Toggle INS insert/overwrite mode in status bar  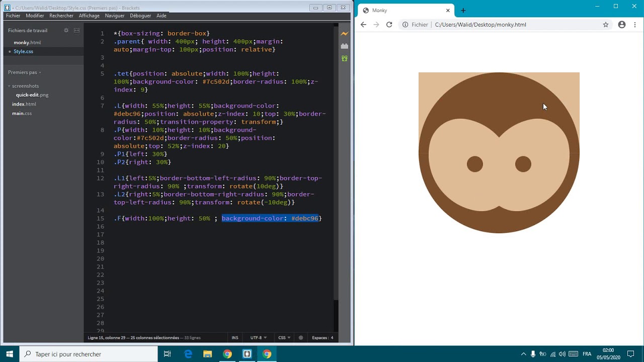pos(235,338)
